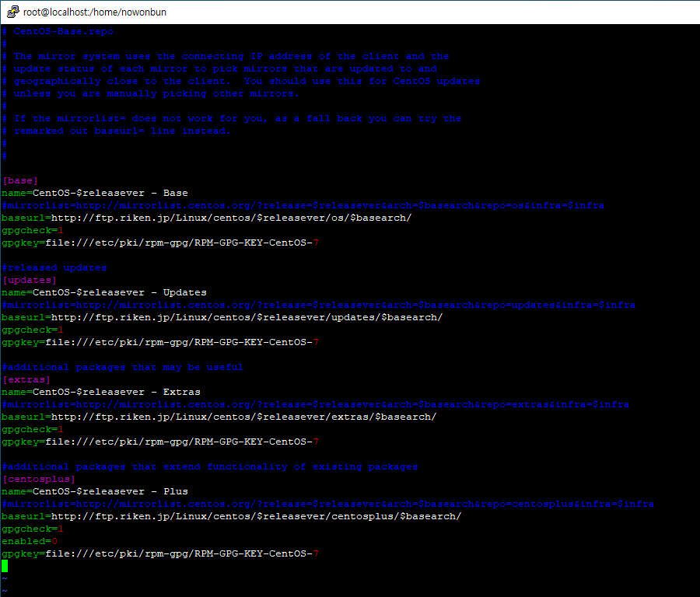Viewport: 700px width, 597px height.
Task: Click the [centosplus] section header
Action: coord(39,479)
